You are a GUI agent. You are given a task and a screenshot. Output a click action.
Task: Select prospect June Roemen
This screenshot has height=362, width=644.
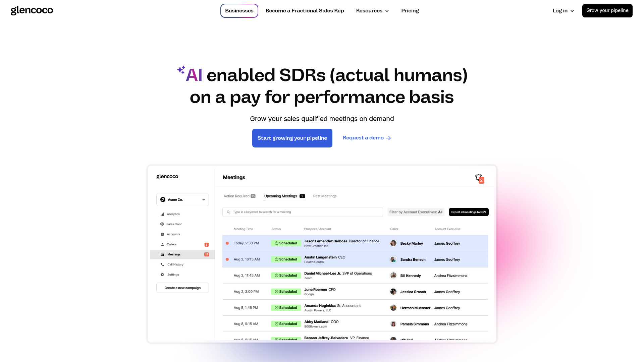click(316, 289)
